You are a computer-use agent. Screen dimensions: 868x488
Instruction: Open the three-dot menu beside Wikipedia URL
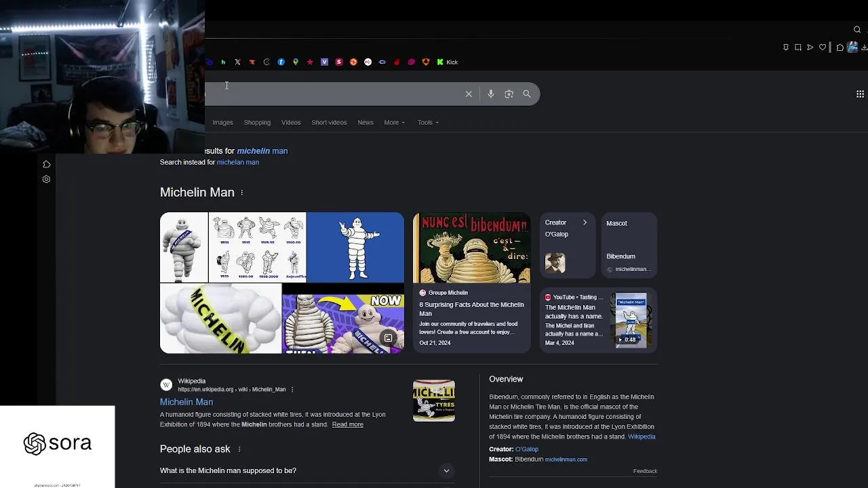point(292,390)
